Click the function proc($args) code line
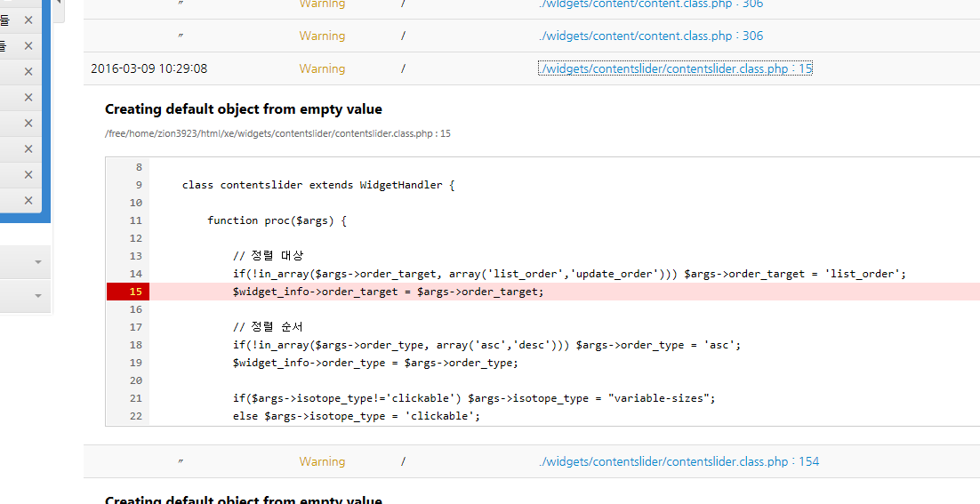The image size is (980, 504). coord(277,220)
